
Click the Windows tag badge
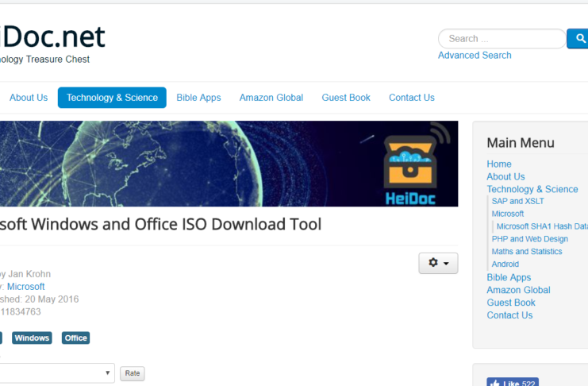32,338
